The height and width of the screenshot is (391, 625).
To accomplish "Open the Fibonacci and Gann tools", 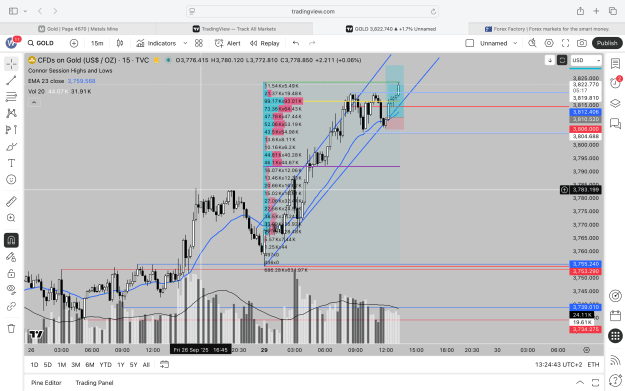I will point(11,97).
